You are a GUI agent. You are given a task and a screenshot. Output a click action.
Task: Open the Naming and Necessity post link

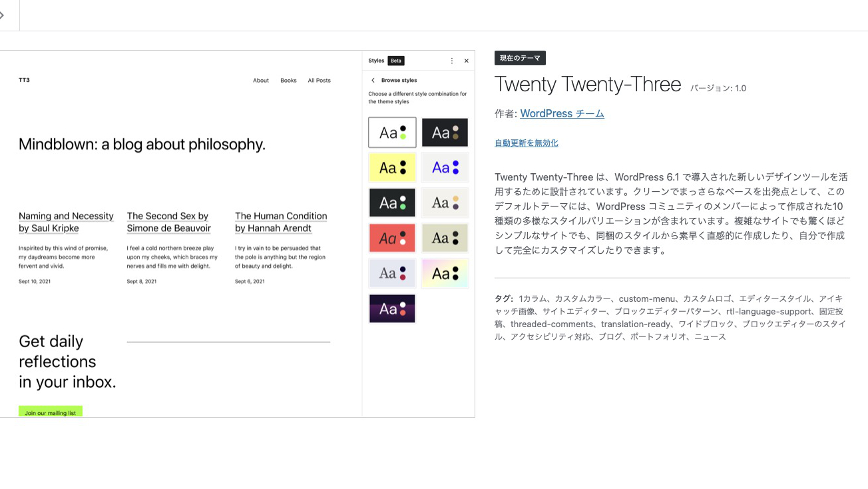click(x=66, y=221)
